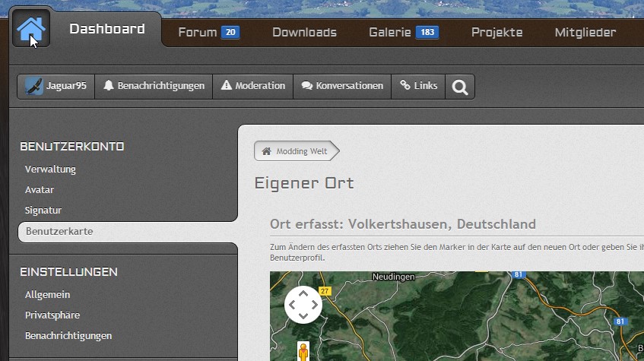
Task: Pan the map right with arrow control
Action: click(315, 304)
